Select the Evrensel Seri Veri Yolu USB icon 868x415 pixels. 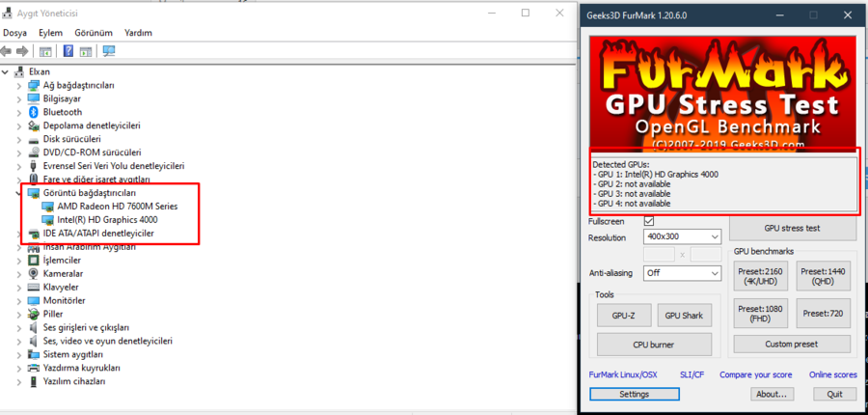click(35, 166)
